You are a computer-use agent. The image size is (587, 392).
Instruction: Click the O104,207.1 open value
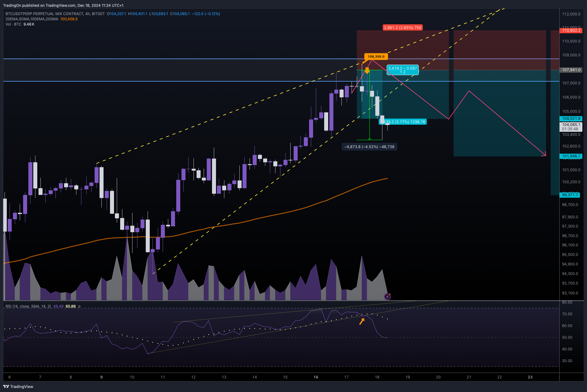point(116,14)
